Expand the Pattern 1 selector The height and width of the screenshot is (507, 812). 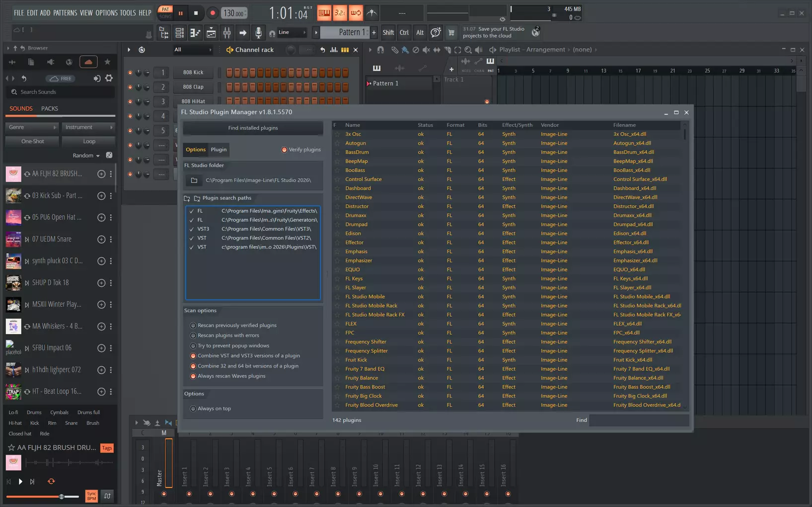point(316,33)
